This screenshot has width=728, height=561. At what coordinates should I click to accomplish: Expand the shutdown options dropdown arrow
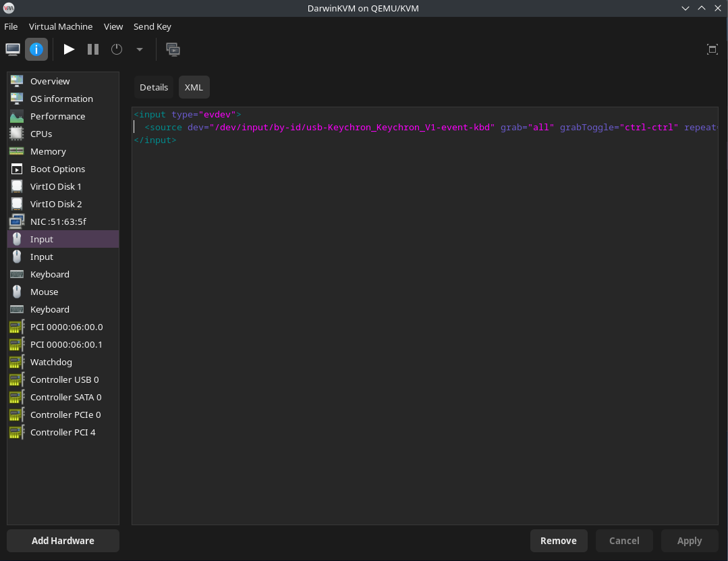[140, 49]
